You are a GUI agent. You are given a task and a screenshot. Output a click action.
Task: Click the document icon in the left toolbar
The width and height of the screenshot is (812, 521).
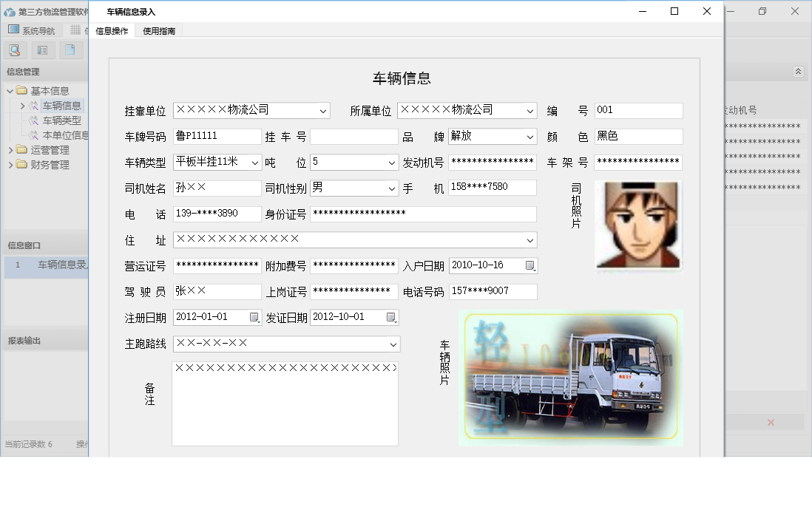pos(70,50)
